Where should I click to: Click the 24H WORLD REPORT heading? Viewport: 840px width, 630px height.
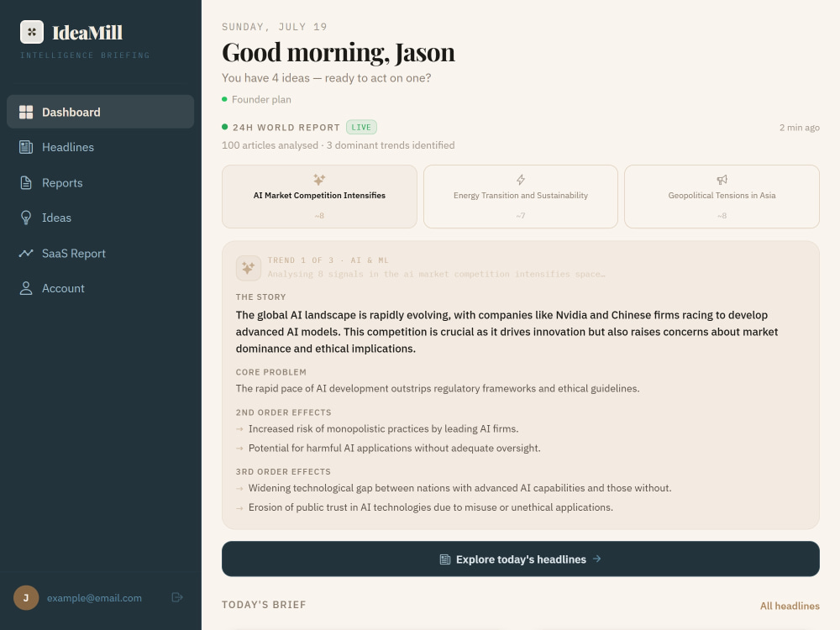pyautogui.click(x=286, y=128)
